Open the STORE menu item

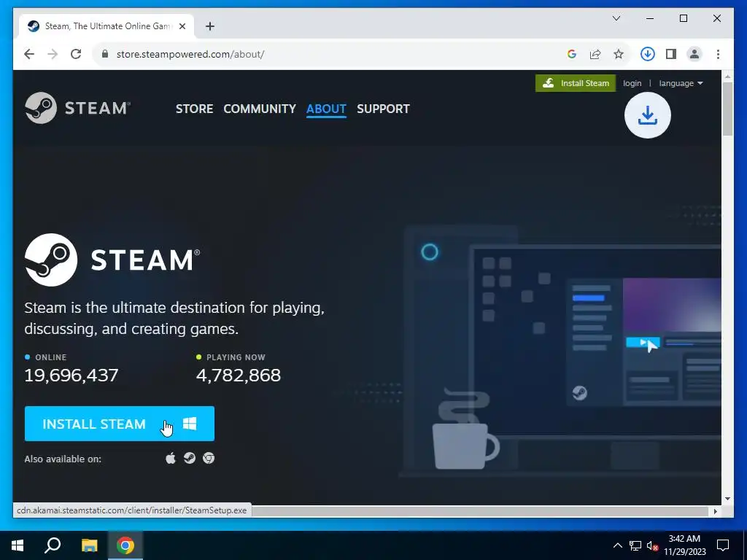194,109
